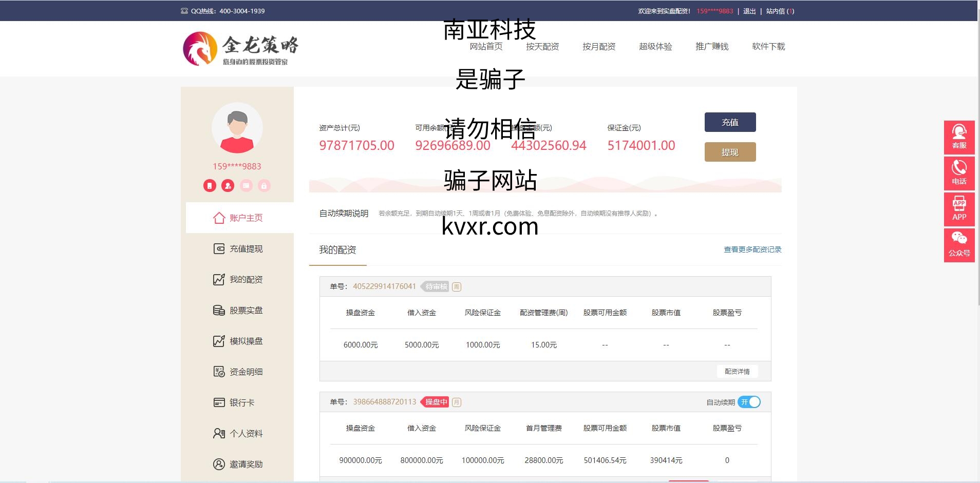Click 查看更多配资记录 link
Screen dimensions: 980x483
[752, 249]
